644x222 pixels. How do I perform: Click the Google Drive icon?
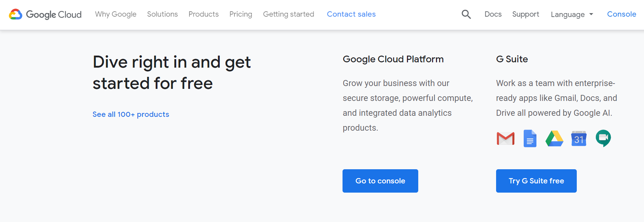(x=554, y=138)
